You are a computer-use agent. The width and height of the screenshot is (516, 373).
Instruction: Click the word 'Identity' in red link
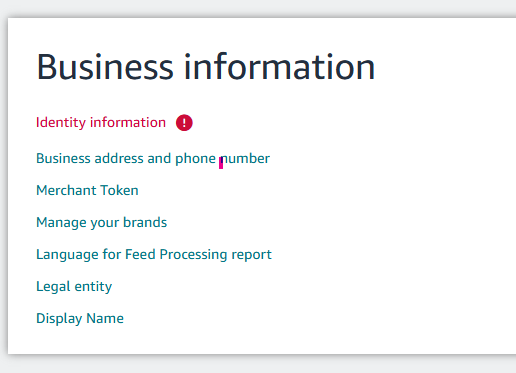(61, 123)
